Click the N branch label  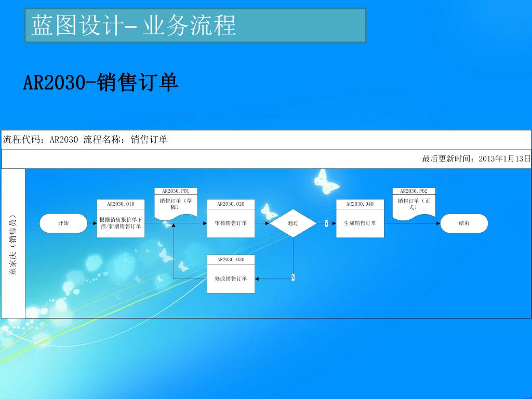293,277
